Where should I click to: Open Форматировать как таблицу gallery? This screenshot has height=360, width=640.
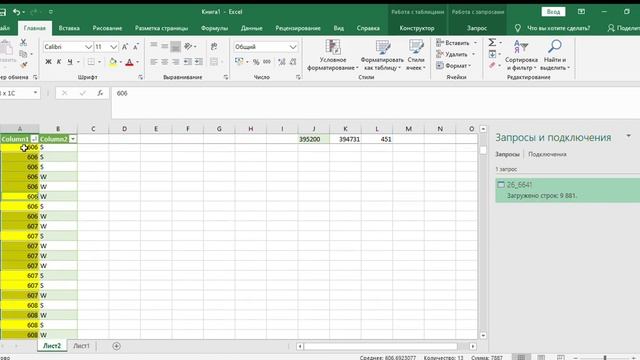382,55
